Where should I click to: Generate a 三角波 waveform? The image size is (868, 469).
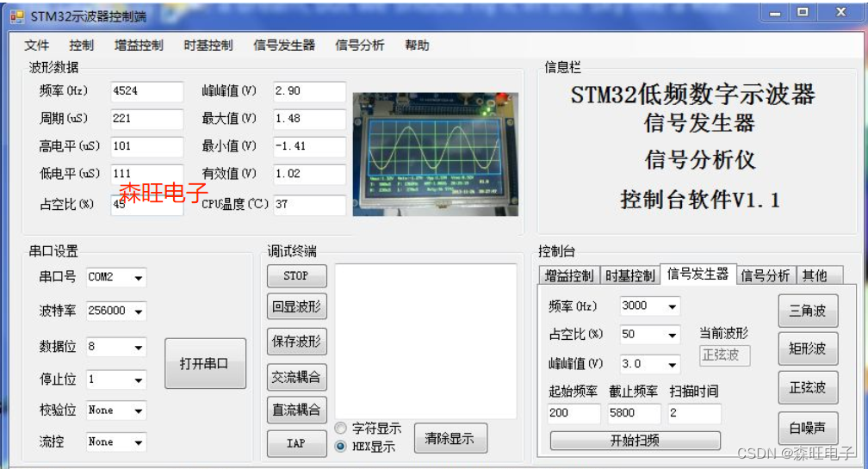pyautogui.click(x=808, y=311)
